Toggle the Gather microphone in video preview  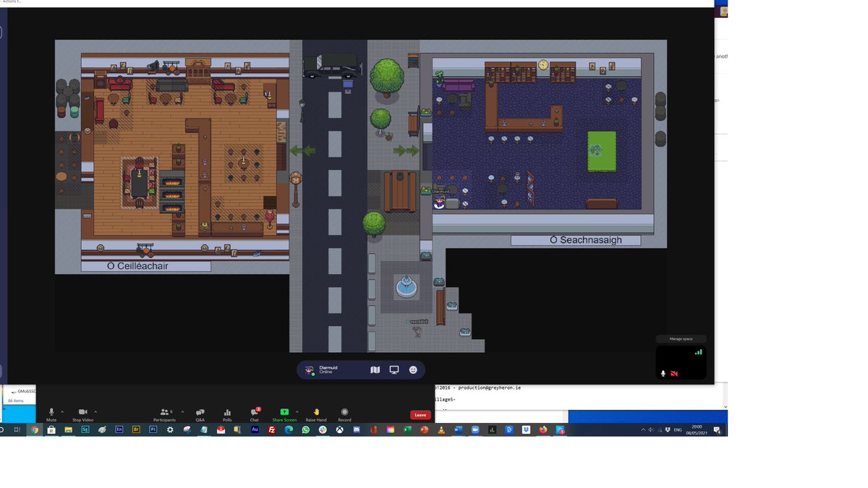663,374
